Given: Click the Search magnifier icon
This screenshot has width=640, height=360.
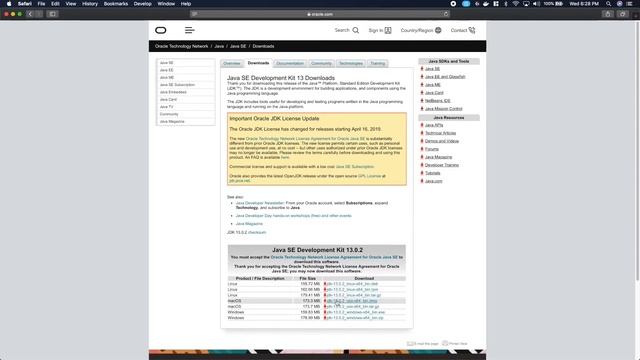Looking at the screenshot, I should tap(356, 30).
